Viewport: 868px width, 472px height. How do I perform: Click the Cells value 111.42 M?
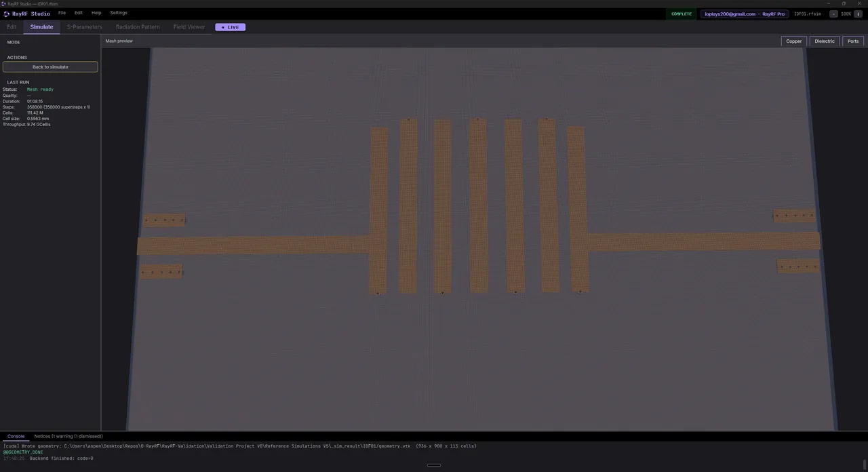click(x=35, y=113)
